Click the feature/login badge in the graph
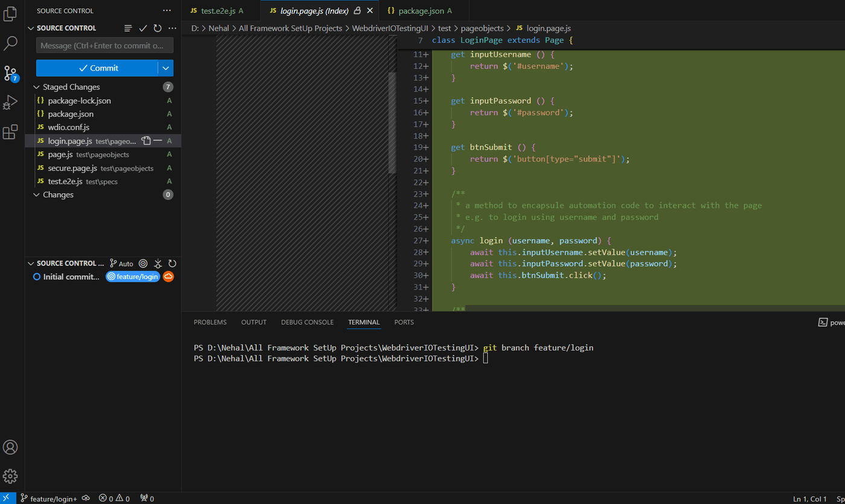Image resolution: width=845 pixels, height=504 pixels. tap(133, 276)
